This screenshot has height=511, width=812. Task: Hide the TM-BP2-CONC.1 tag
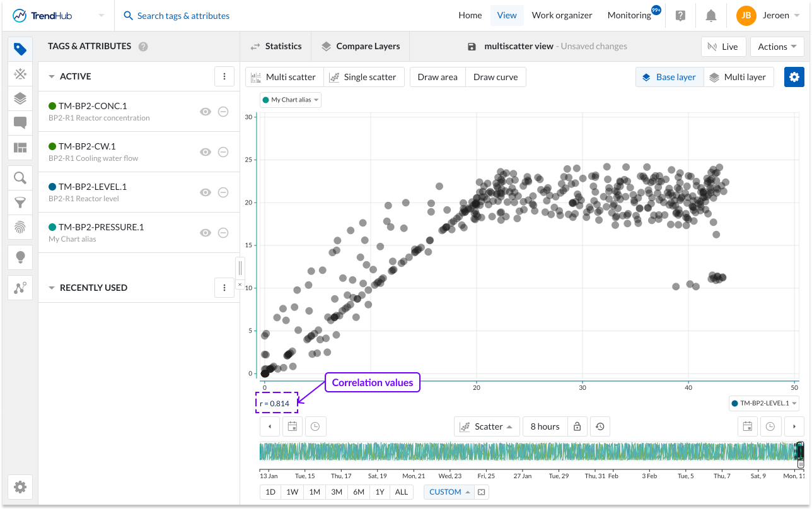click(x=206, y=112)
